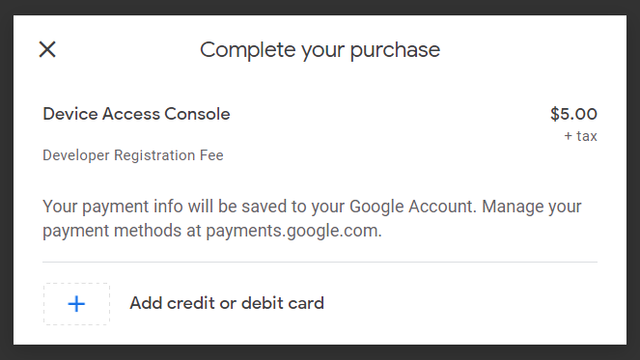Close the purchase dialog with the X icon

[x=47, y=49]
